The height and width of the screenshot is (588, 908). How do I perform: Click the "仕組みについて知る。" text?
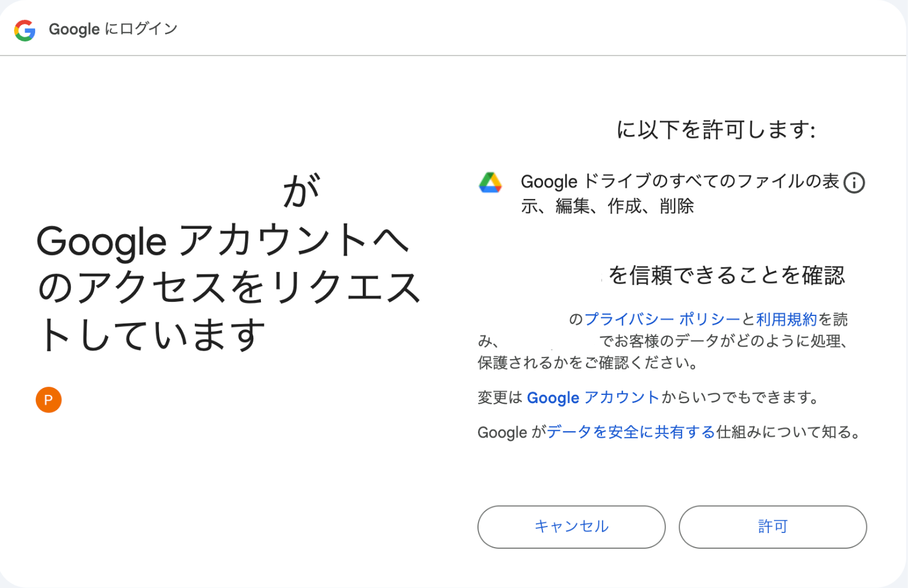click(789, 432)
